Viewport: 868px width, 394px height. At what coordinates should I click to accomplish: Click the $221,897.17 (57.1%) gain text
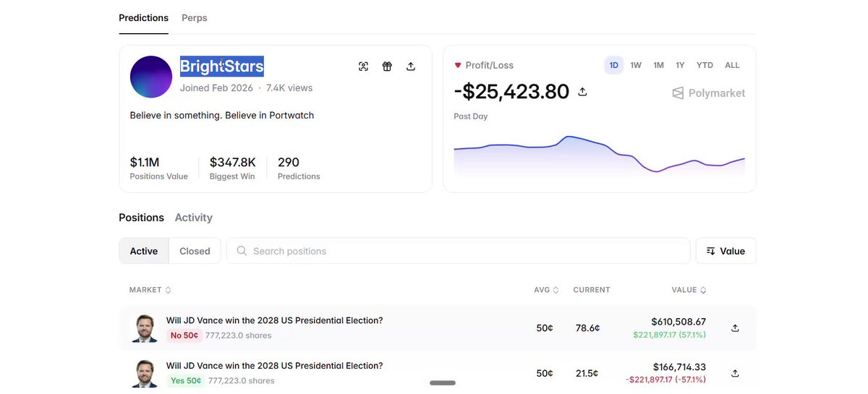pyautogui.click(x=669, y=335)
